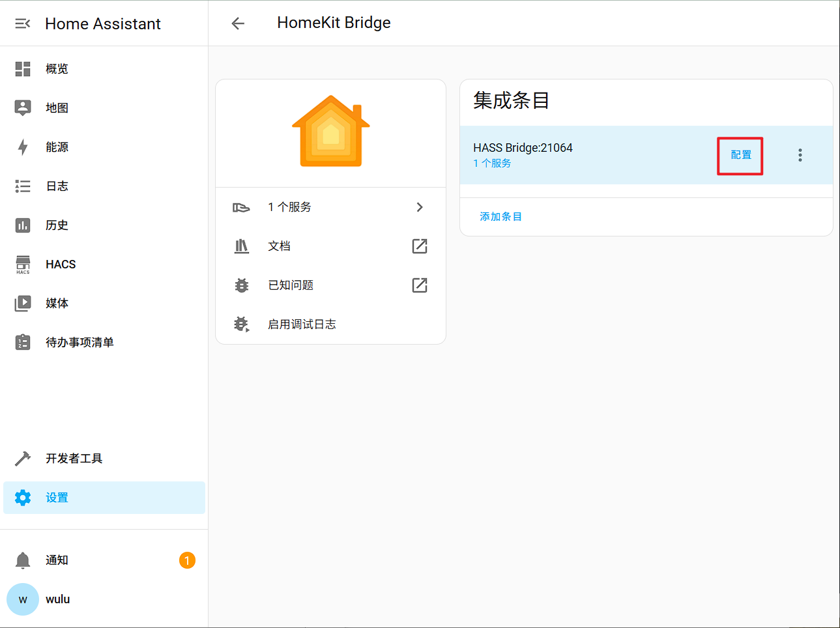The height and width of the screenshot is (628, 840).
Task: Click the 能源 lightning bolt icon
Action: coord(23,147)
